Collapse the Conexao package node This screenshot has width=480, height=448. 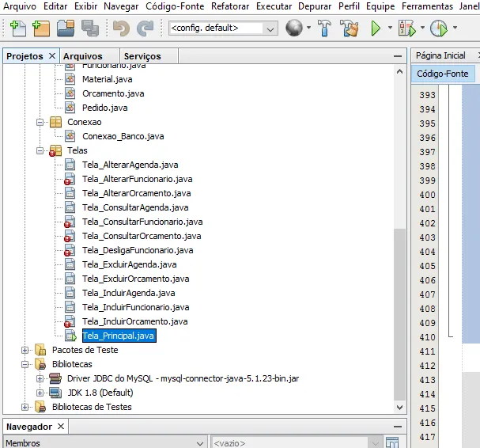[x=40, y=122]
